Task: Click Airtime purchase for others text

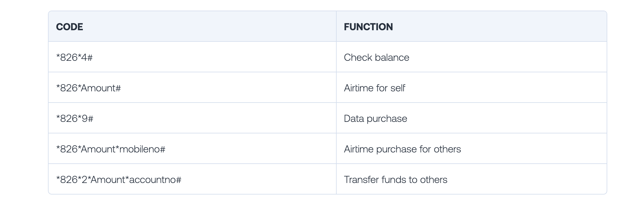Action: (402, 149)
